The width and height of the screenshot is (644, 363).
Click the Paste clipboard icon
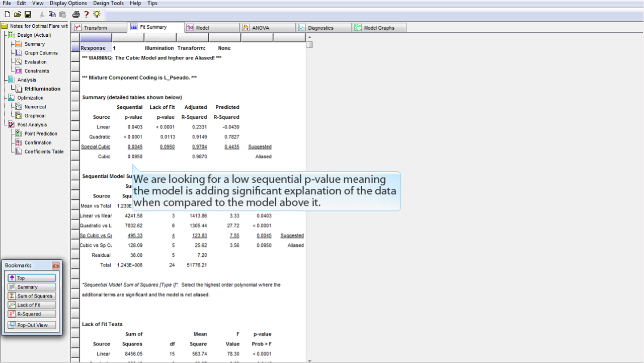click(x=62, y=14)
